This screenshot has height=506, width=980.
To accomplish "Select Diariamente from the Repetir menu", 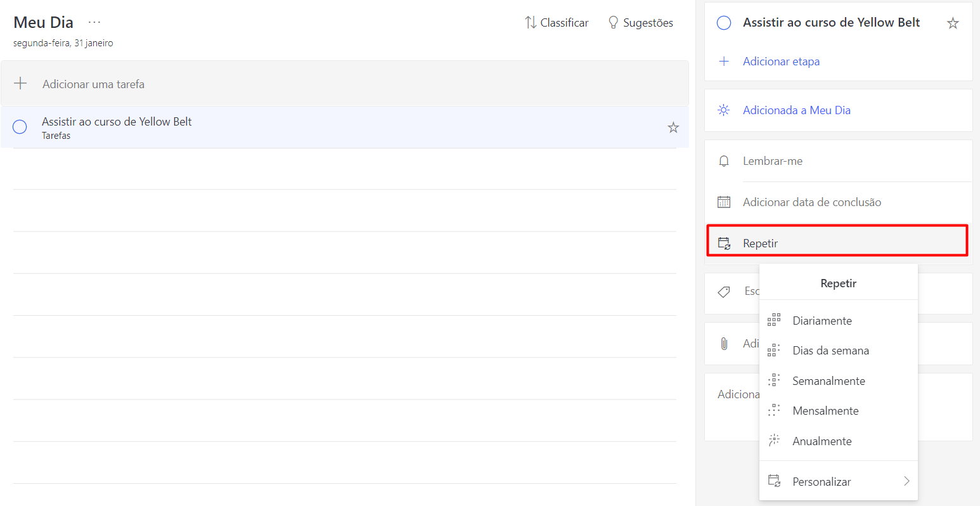I will pos(839,321).
